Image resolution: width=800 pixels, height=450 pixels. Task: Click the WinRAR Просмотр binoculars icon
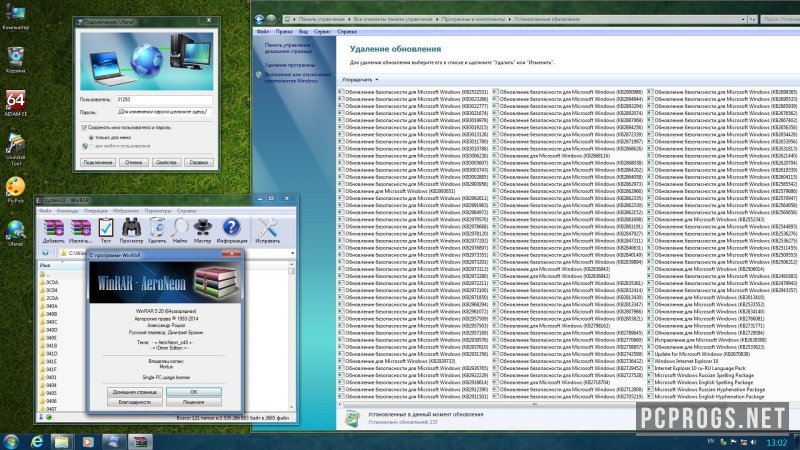click(x=132, y=228)
